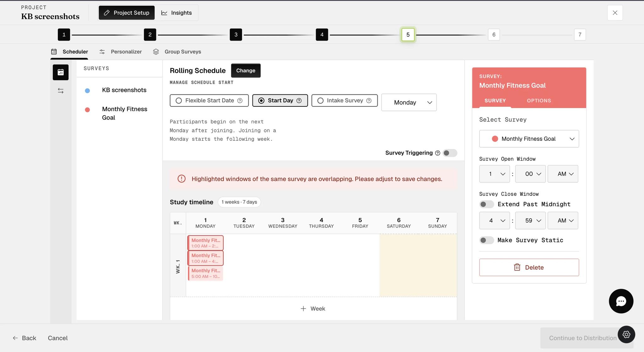Image resolution: width=644 pixels, height=352 pixels.
Task: Open the close window hour dropdown
Action: pyautogui.click(x=494, y=221)
